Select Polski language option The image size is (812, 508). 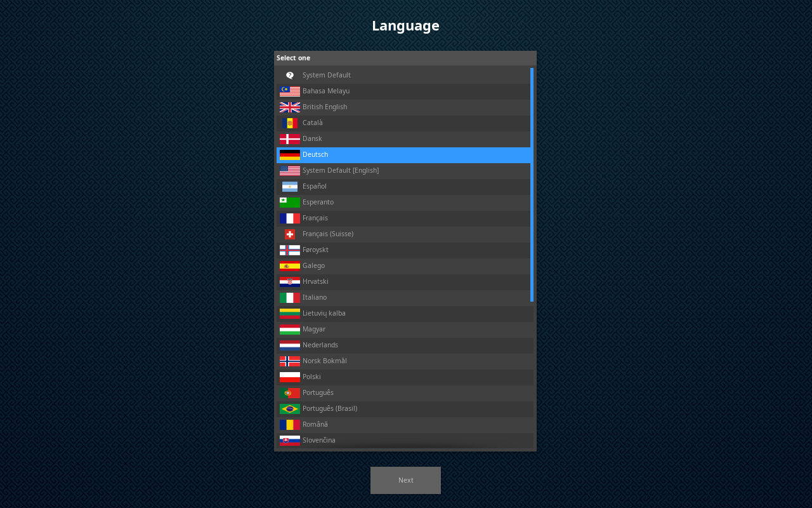(x=311, y=377)
